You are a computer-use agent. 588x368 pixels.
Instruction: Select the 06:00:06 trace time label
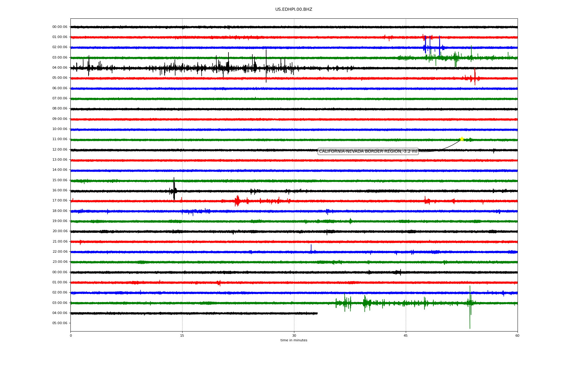coord(60,88)
